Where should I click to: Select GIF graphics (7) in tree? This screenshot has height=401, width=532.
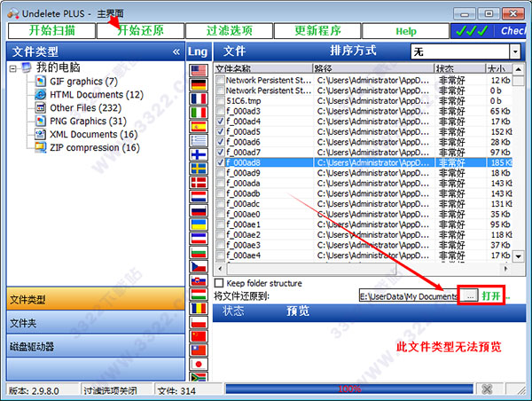point(83,82)
